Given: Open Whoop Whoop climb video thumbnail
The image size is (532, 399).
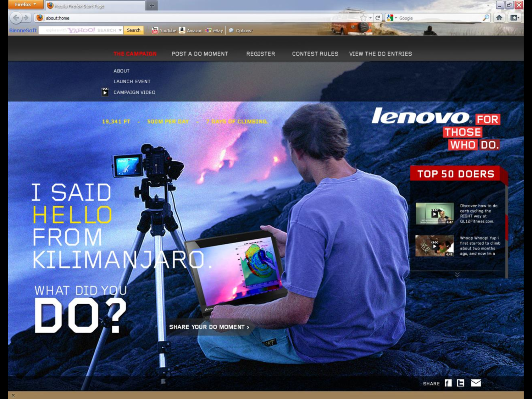Looking at the screenshot, I should 435,246.
